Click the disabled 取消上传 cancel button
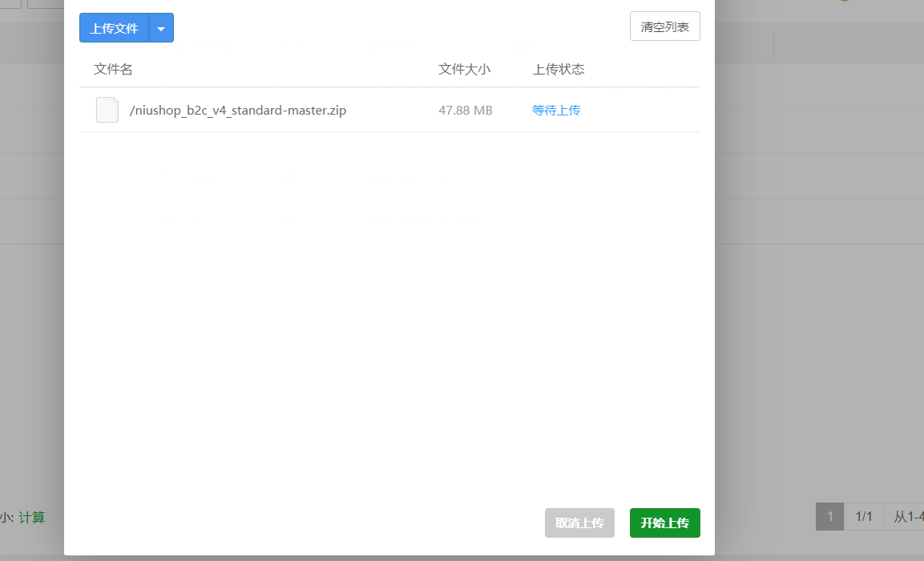924x561 pixels. tap(579, 523)
